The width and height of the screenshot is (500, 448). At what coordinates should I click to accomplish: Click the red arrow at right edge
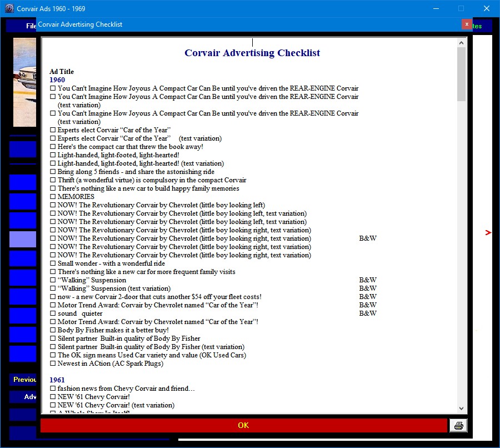(x=488, y=232)
